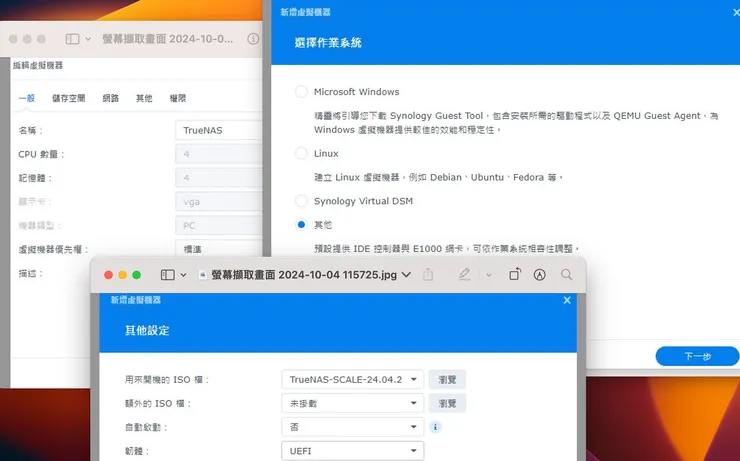Switch to the 其他 tab in 編輯虛擬機器
The image size is (740, 461).
pos(144,98)
